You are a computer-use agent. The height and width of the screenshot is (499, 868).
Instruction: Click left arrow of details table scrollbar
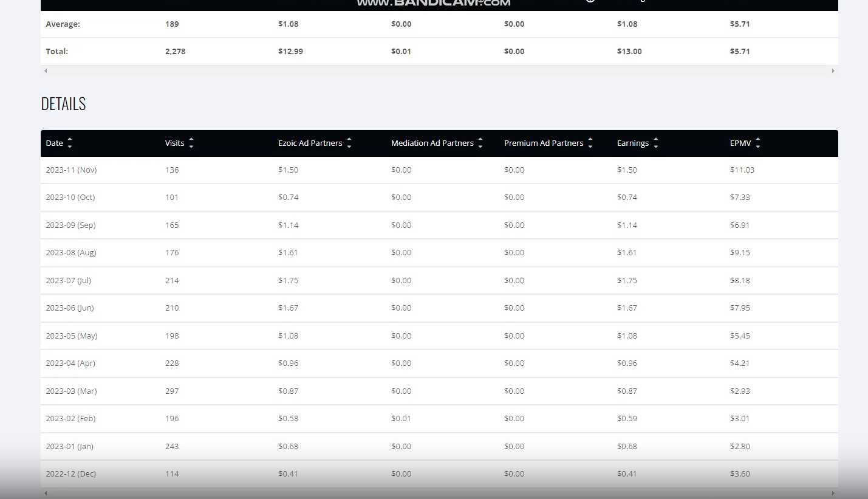click(46, 493)
